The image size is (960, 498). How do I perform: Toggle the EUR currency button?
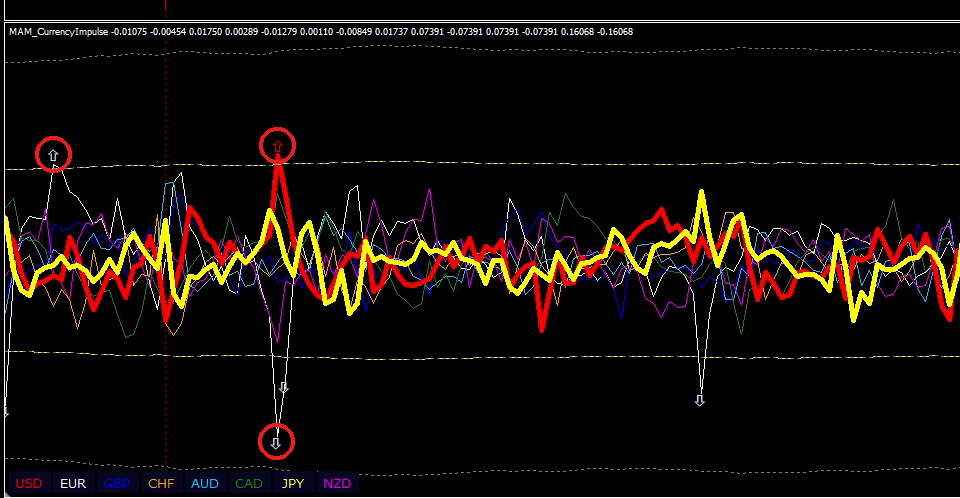pyautogui.click(x=73, y=483)
